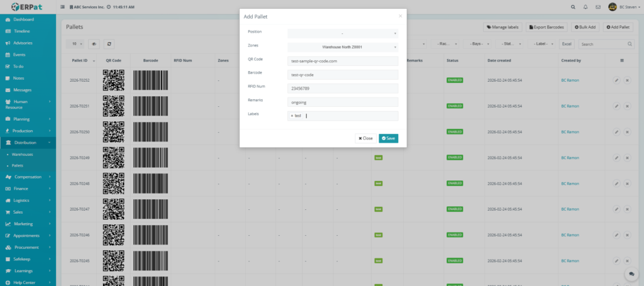644x286 pixels.
Task: Open the mail envelope icon in header
Action: [x=598, y=7]
